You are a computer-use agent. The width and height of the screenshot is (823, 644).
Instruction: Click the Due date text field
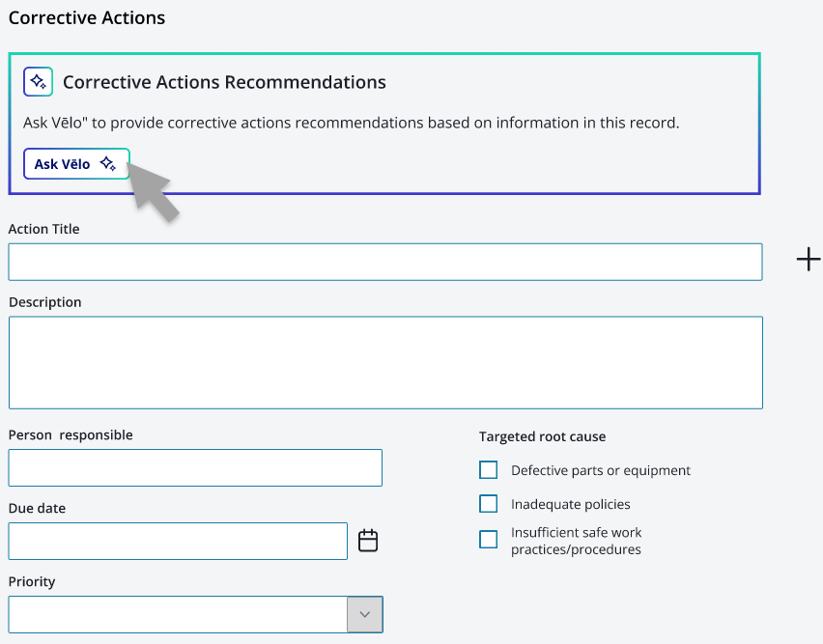(x=178, y=541)
